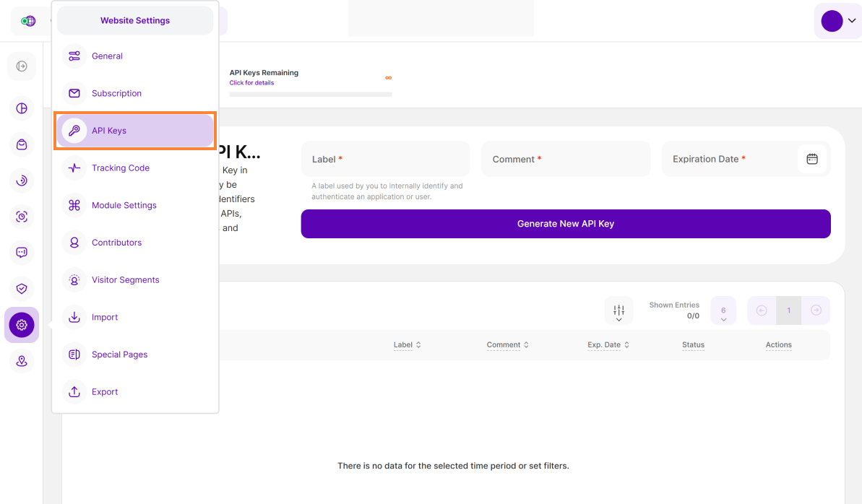862x504 pixels.
Task: Select Tracking Code from settings menu
Action: [x=120, y=168]
